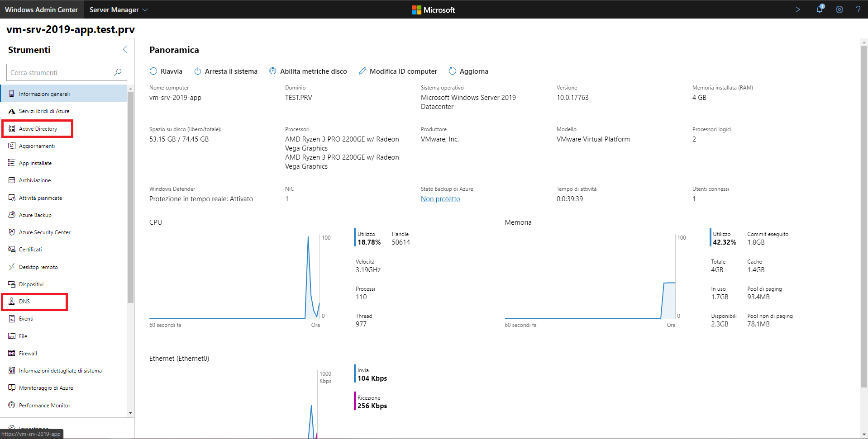This screenshot has width=868, height=439.
Task: Click Modifica ID computer button
Action: 398,71
